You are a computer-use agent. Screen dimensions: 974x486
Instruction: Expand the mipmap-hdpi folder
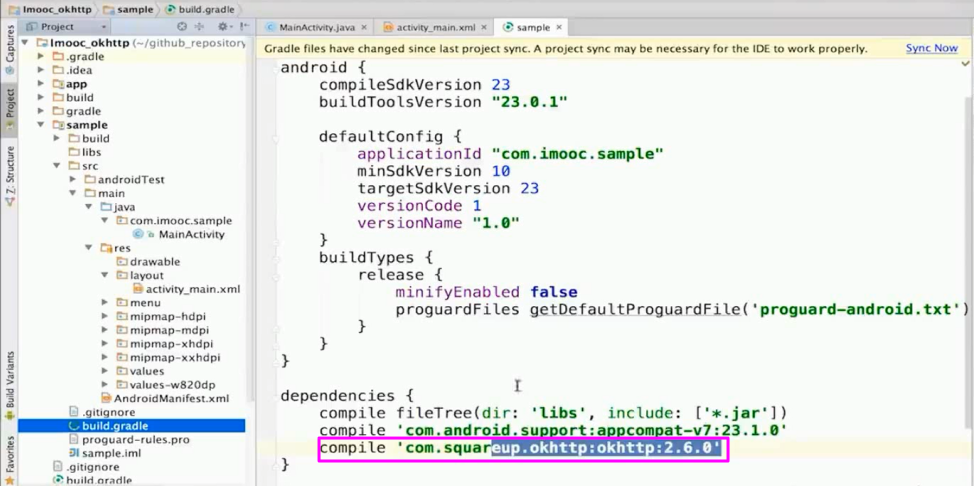click(x=104, y=316)
